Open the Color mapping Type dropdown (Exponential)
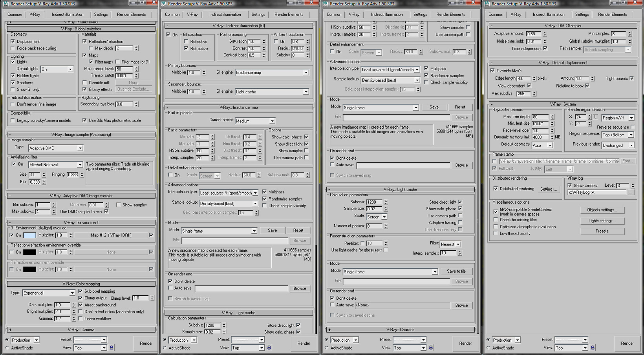Viewport: 644px width, 355px height. click(49, 293)
